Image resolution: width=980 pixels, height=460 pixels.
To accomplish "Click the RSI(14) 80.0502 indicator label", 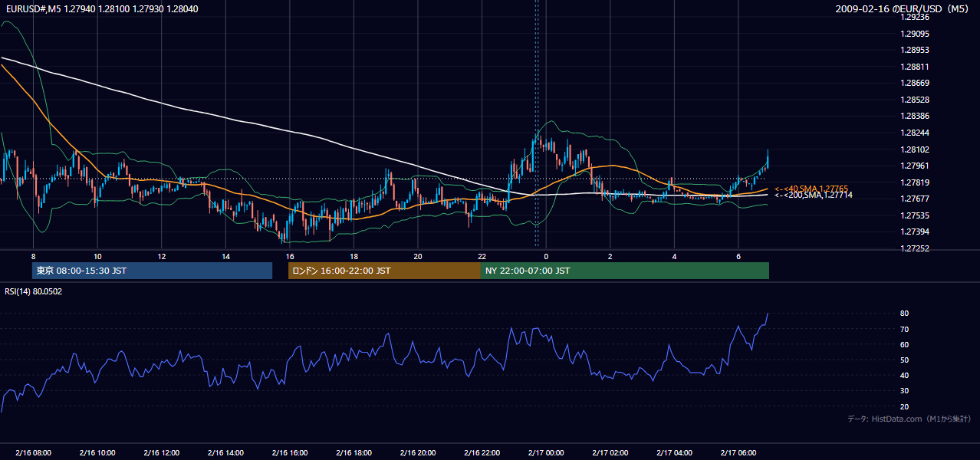I will pos(34,291).
